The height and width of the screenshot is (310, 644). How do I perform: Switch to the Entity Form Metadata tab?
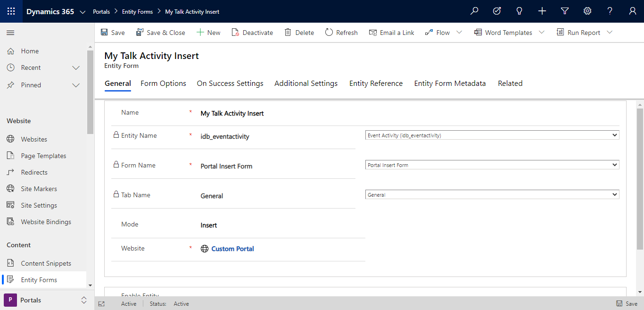coord(450,83)
